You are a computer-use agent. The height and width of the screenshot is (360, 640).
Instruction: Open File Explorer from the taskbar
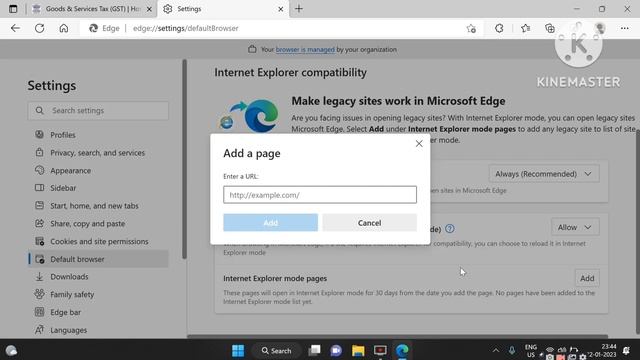[358, 351]
